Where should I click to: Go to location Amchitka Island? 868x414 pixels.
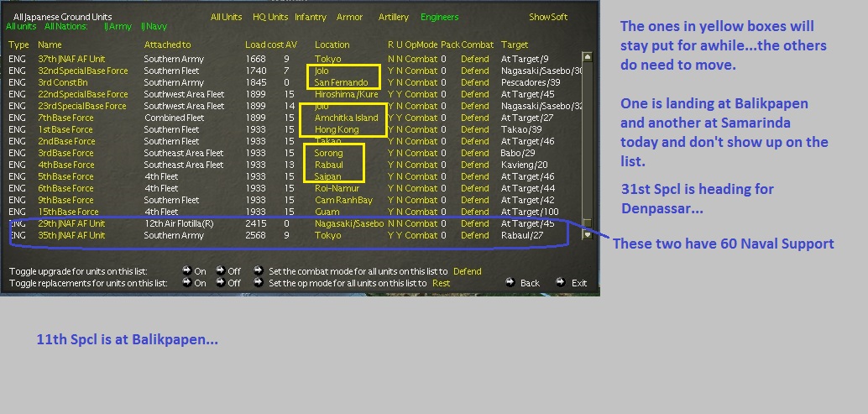pyautogui.click(x=347, y=118)
